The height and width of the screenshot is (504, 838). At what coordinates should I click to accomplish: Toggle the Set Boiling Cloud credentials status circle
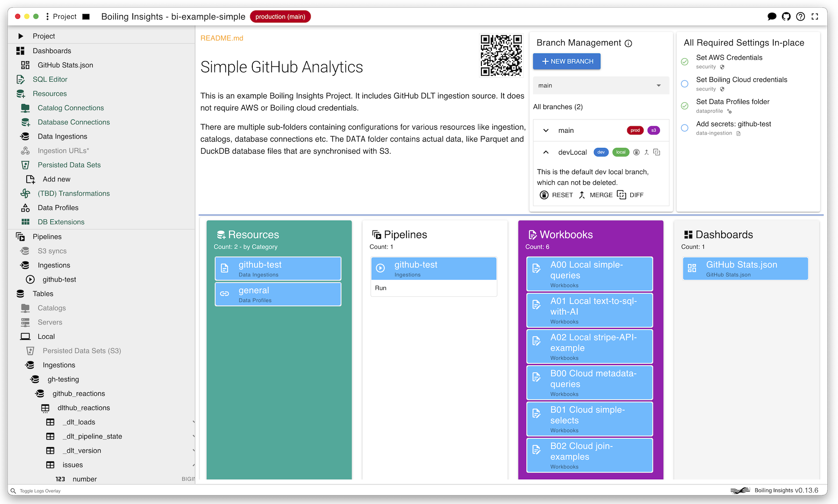[685, 84]
